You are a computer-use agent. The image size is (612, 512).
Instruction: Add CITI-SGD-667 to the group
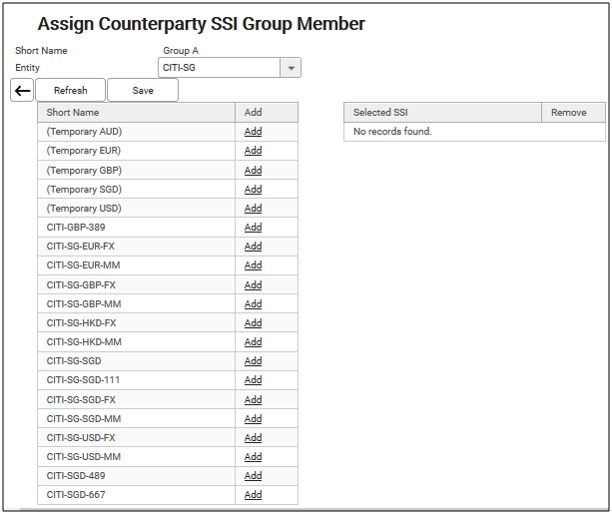click(x=253, y=495)
